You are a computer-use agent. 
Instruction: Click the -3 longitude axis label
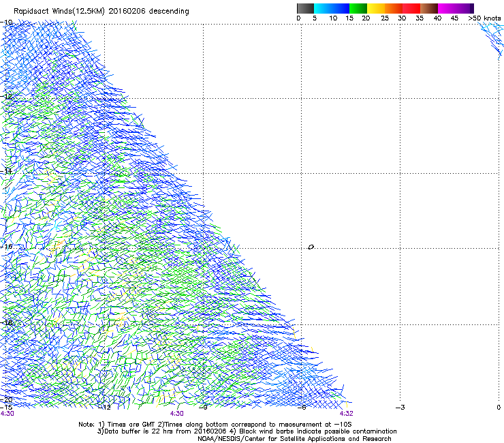[x=400, y=408]
